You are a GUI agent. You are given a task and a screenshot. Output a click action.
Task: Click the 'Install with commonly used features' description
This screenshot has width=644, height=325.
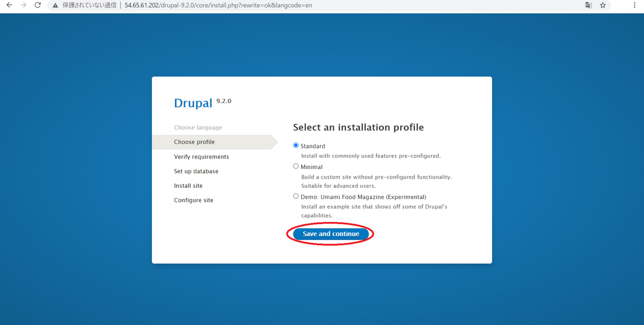371,156
